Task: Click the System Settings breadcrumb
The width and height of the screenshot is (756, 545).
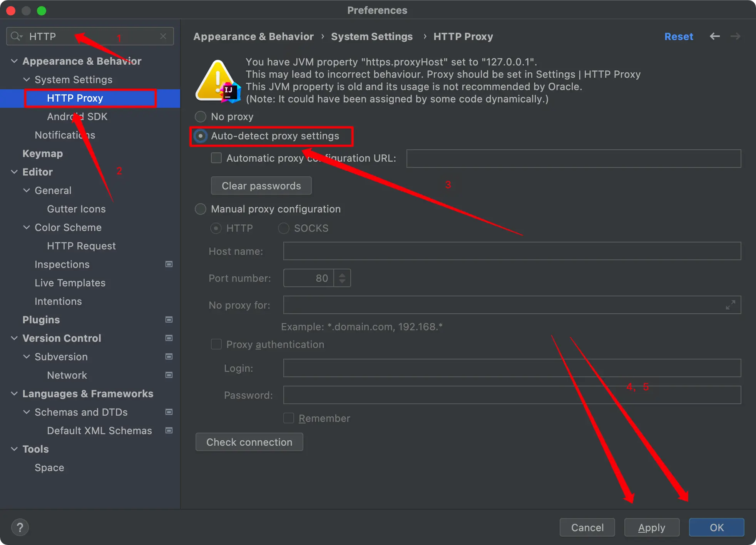Action: [x=372, y=37]
